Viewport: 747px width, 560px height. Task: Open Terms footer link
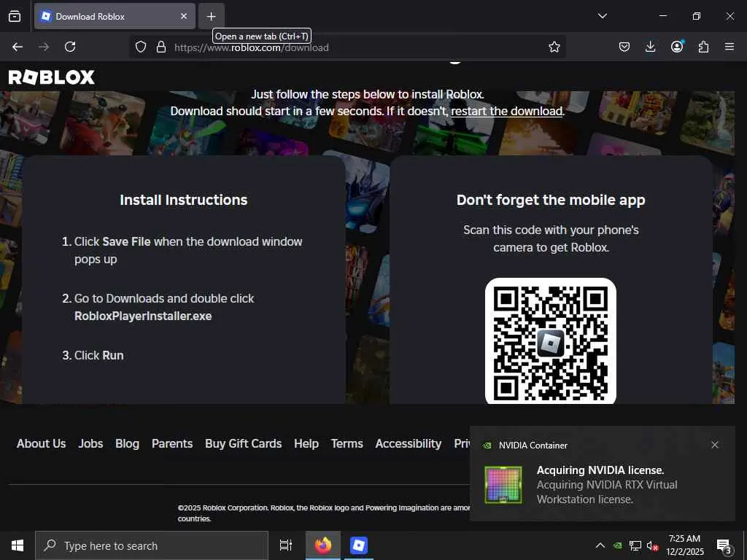tap(347, 444)
